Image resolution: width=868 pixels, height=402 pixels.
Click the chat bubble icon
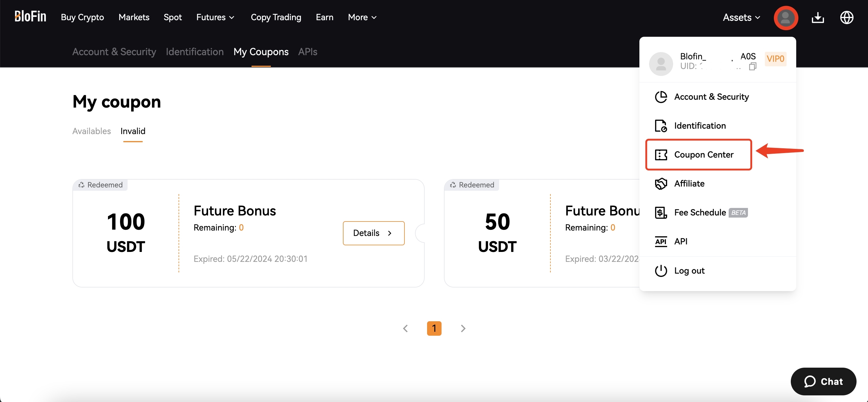coord(810,382)
